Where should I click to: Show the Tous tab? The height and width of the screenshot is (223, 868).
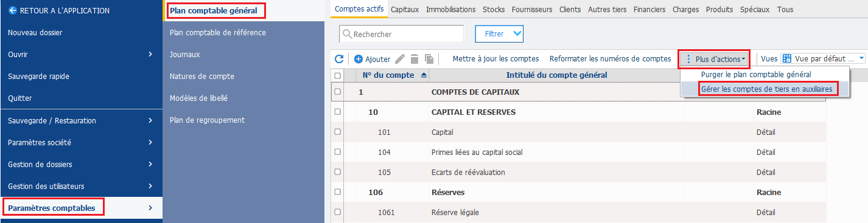coord(785,10)
